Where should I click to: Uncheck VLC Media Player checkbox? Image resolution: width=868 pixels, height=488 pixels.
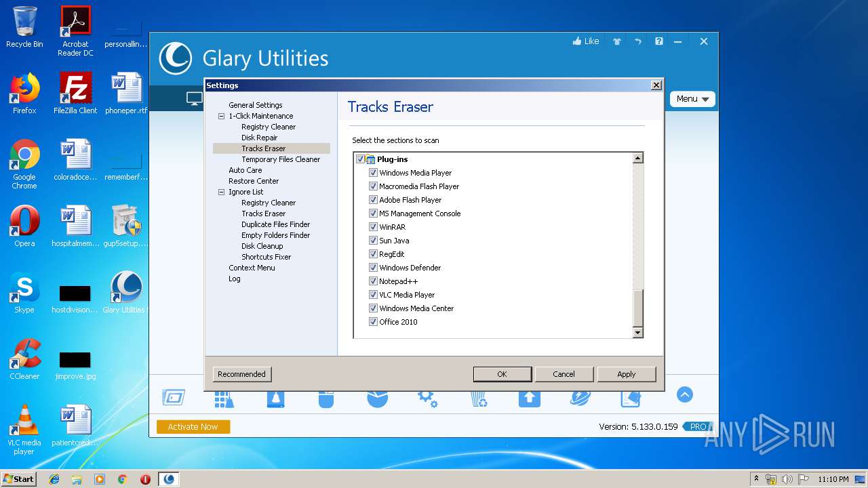tap(373, 295)
